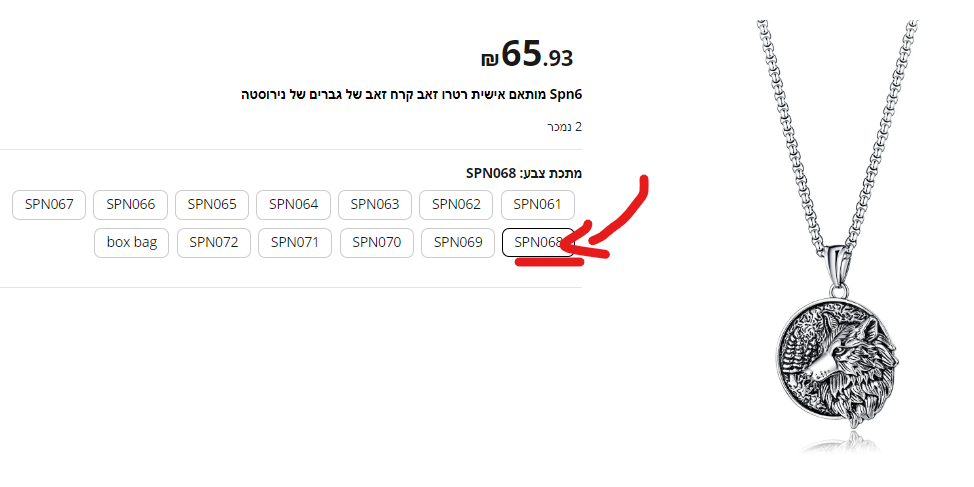Pick the SPN069 variant option

pos(457,242)
